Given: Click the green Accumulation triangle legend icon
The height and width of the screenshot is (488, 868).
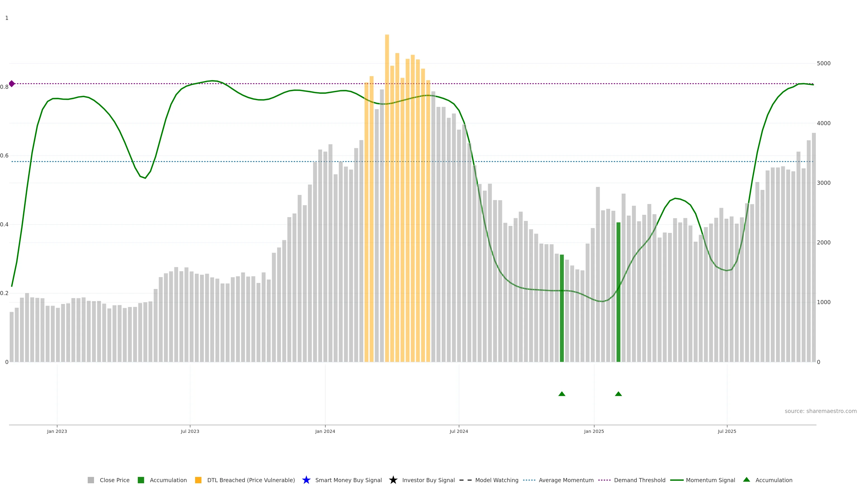Looking at the screenshot, I should (746, 480).
